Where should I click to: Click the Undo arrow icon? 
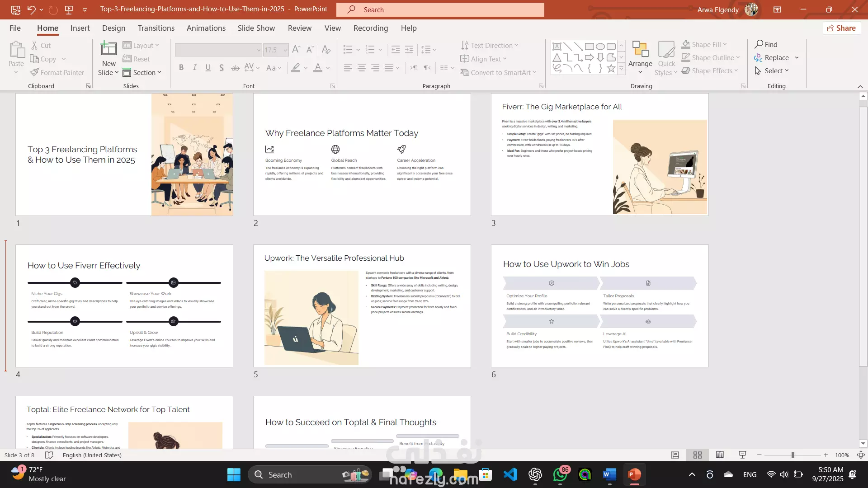[x=31, y=9]
